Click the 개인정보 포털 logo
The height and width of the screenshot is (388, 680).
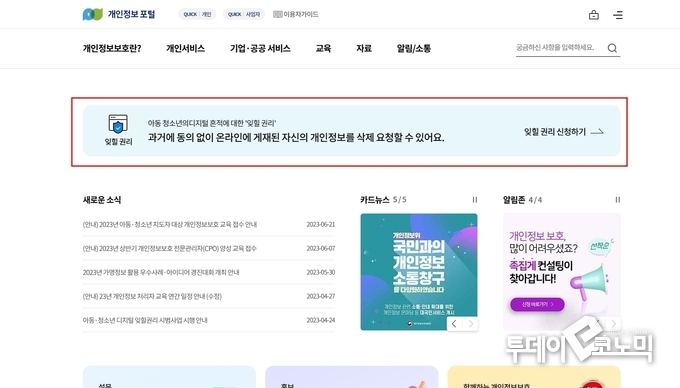point(118,14)
